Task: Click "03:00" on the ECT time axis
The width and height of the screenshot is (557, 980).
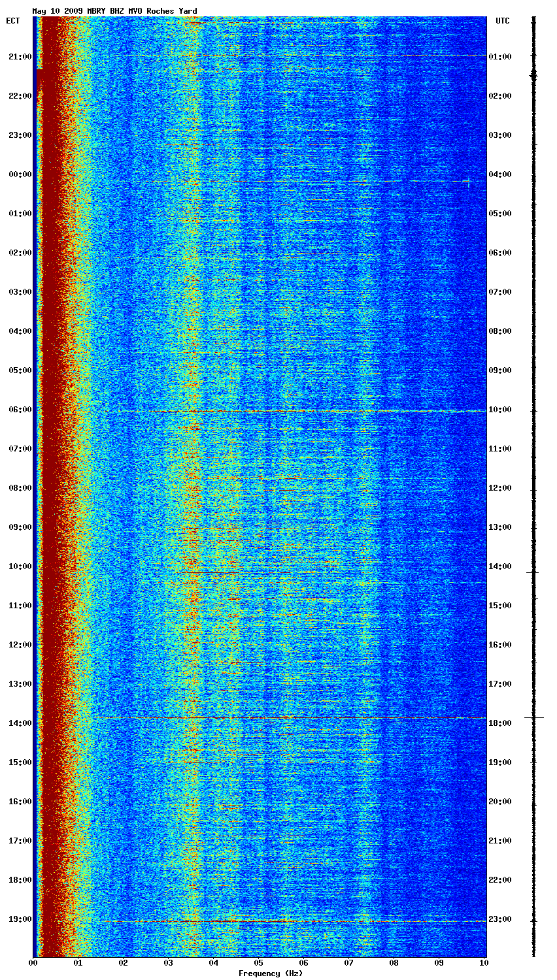Action: tap(20, 292)
